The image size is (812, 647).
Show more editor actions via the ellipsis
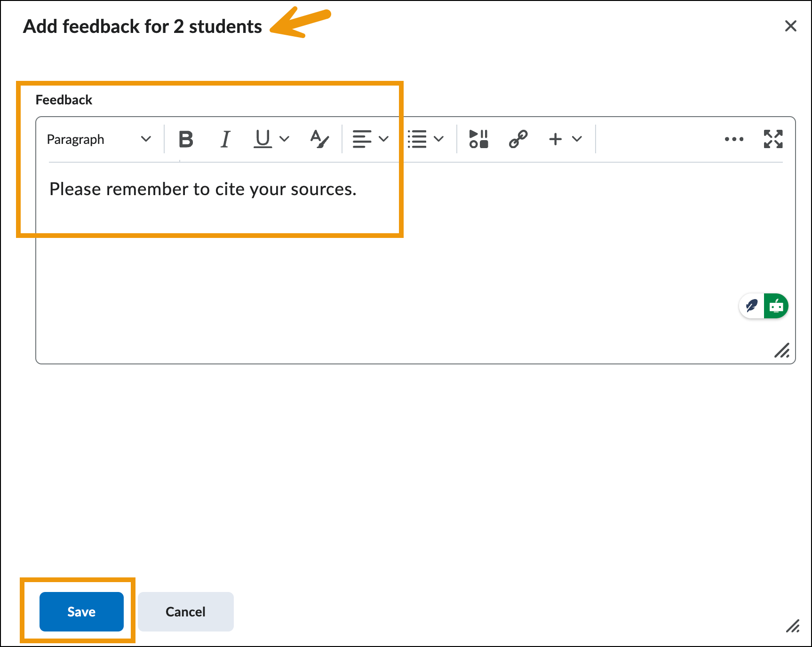click(734, 139)
